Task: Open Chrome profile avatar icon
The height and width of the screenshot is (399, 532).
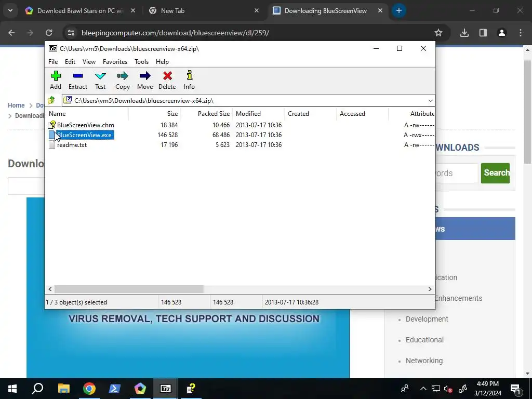Action: tap(502, 33)
